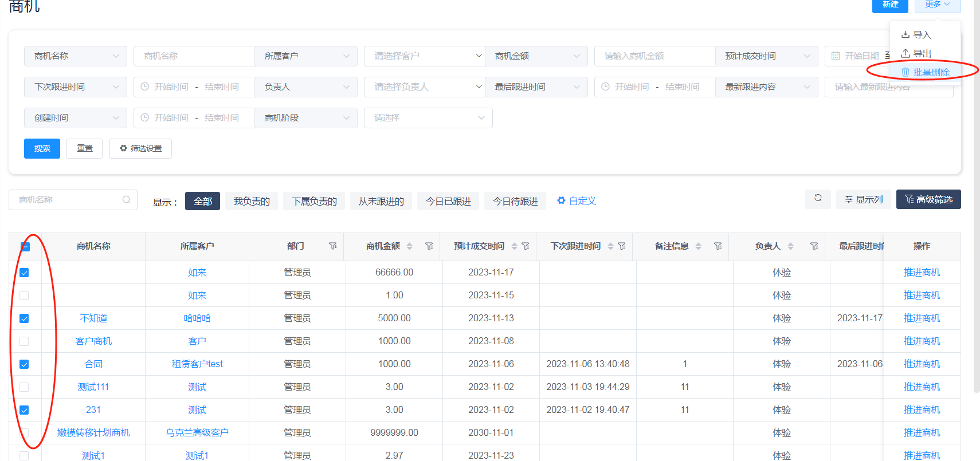
Task: Click the refresh icon above the table
Action: tap(818, 198)
